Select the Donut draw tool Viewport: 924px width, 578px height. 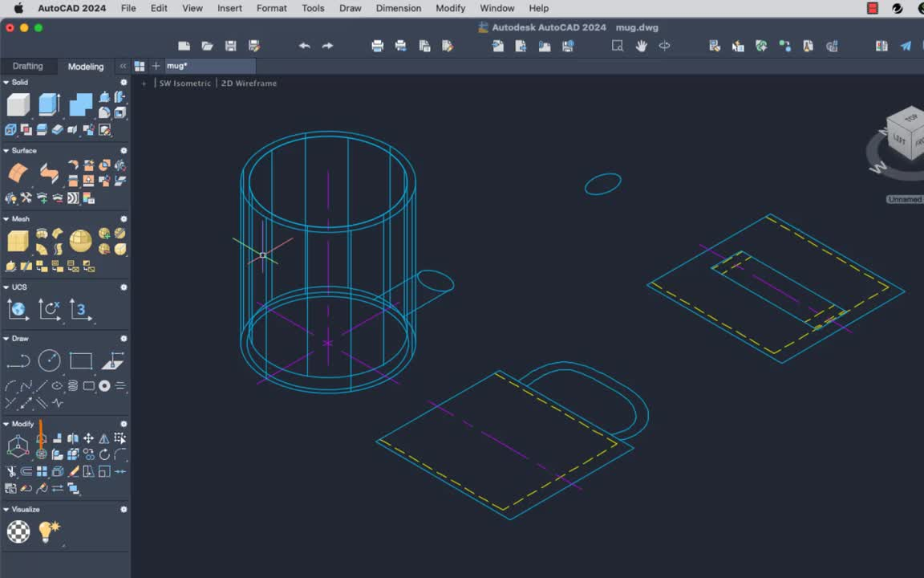[x=104, y=385]
